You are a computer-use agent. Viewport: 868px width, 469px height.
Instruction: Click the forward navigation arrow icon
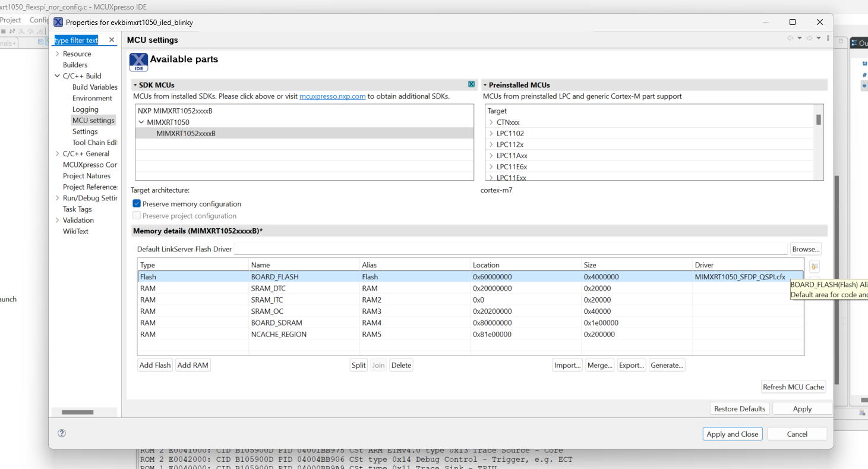[x=809, y=38]
